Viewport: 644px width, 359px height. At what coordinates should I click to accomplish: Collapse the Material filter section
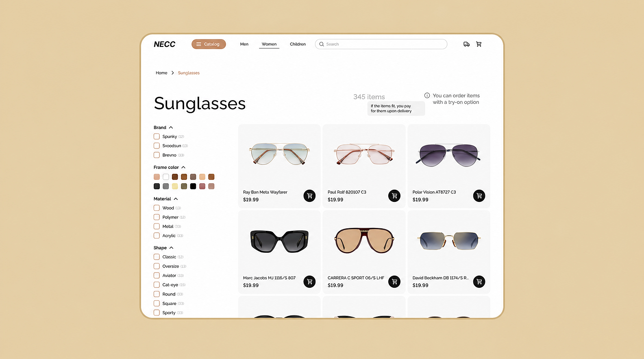click(176, 199)
